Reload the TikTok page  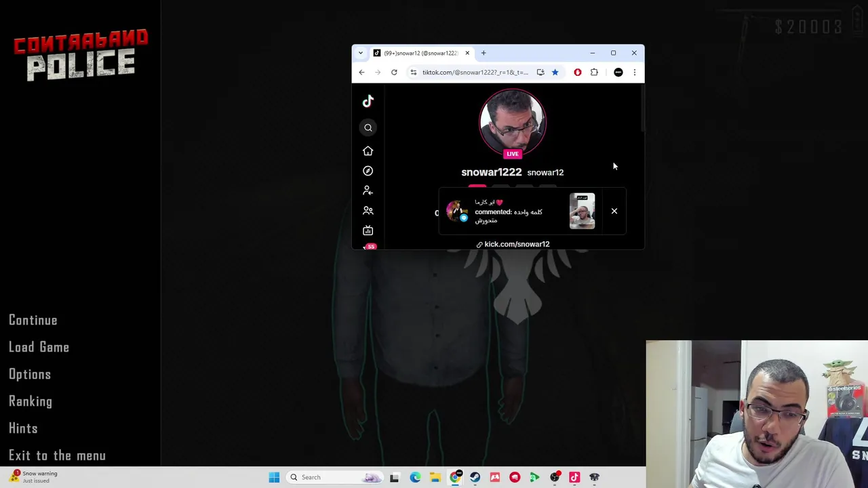pyautogui.click(x=394, y=72)
